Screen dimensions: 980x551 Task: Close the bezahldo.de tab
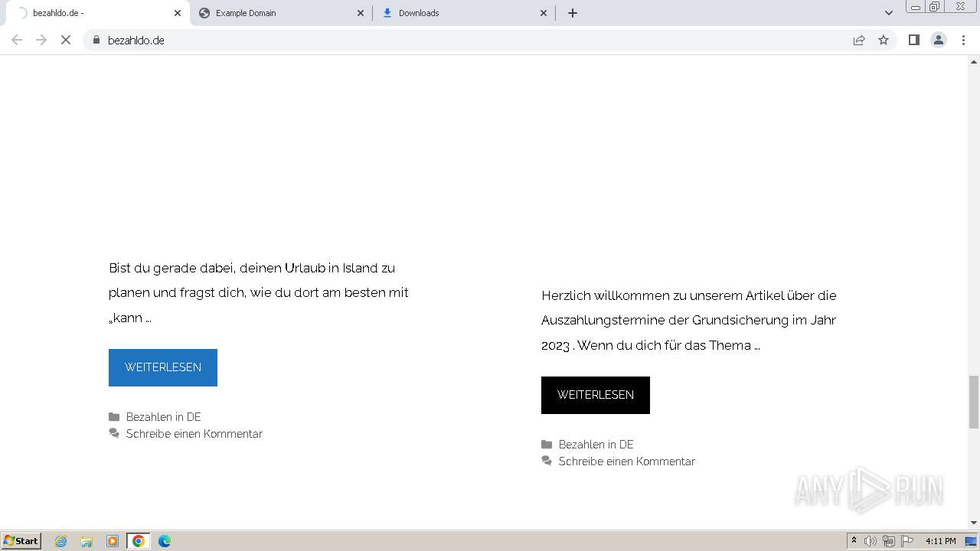[x=178, y=13]
